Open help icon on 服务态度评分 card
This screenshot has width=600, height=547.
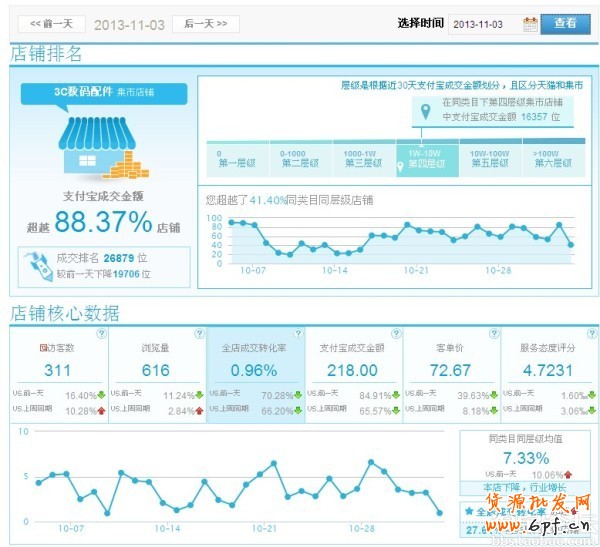[591, 334]
